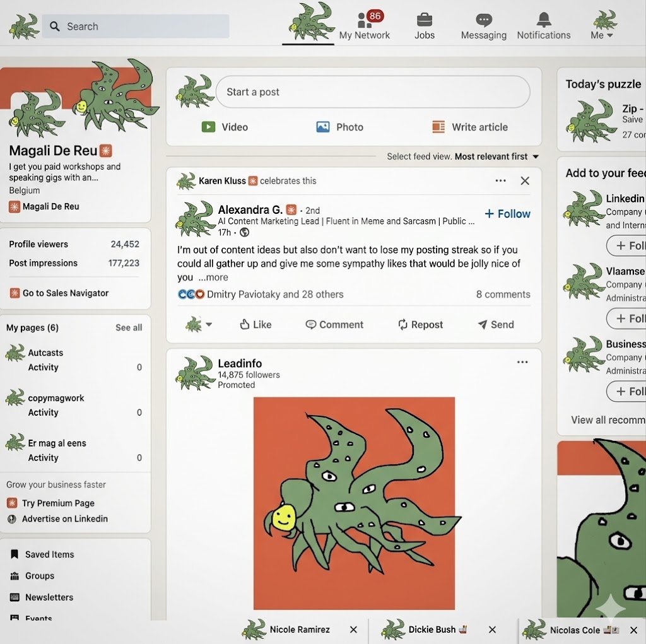
Task: Click the Er mag al eens page avatar
Action: click(x=16, y=443)
